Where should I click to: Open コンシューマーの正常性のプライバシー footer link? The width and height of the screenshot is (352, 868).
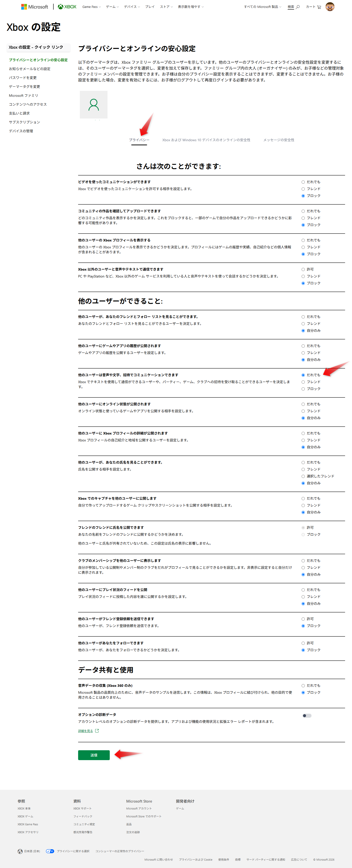tap(120, 851)
